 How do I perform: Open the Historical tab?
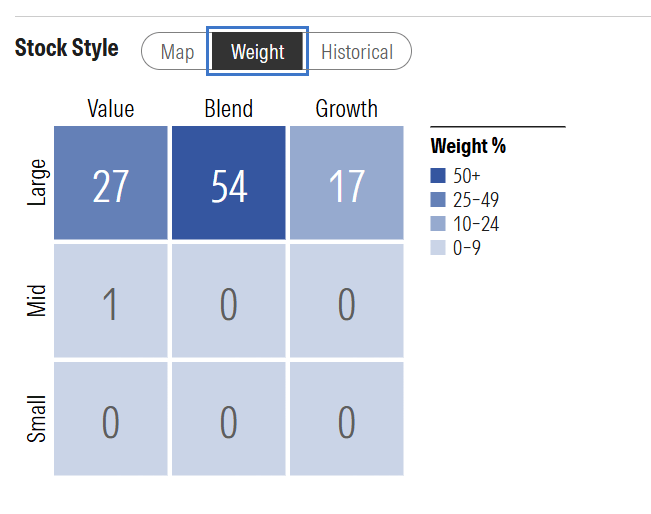pos(357,52)
